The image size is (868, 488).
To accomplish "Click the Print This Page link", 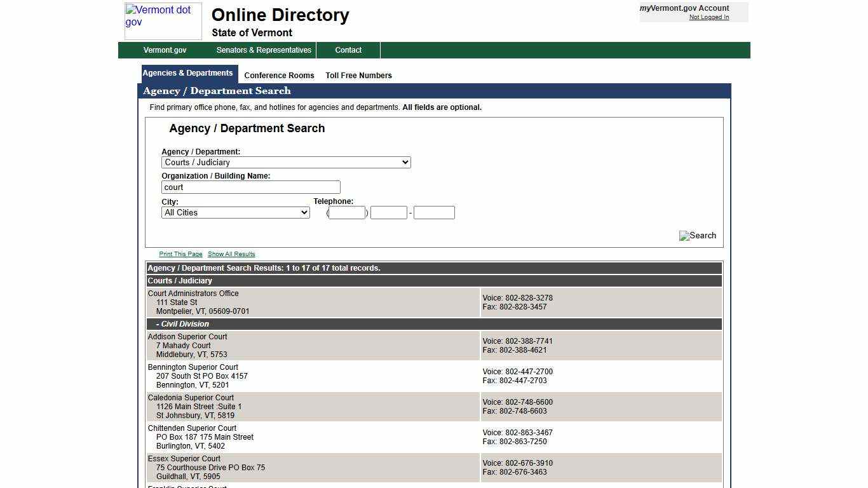I will 180,254.
